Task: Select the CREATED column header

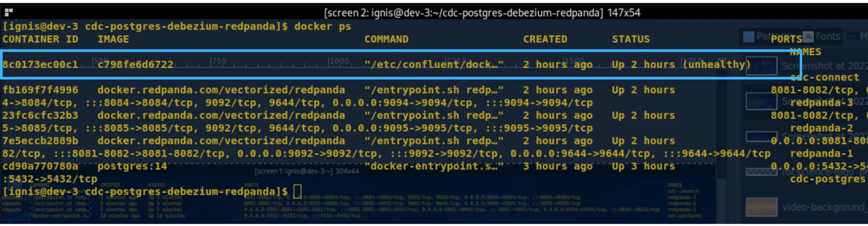Action: (545, 39)
